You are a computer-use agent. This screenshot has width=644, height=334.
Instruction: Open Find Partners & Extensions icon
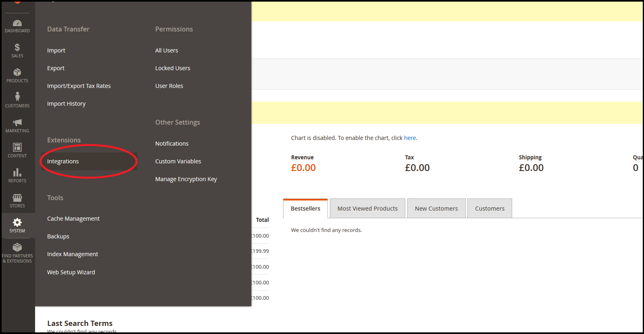click(17, 248)
